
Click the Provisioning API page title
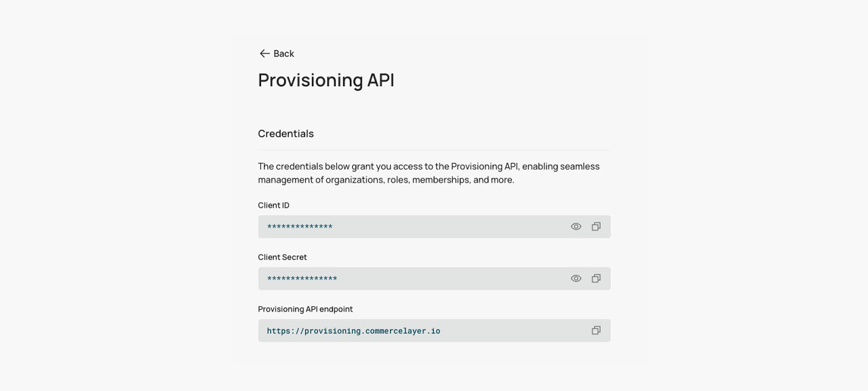tap(326, 80)
